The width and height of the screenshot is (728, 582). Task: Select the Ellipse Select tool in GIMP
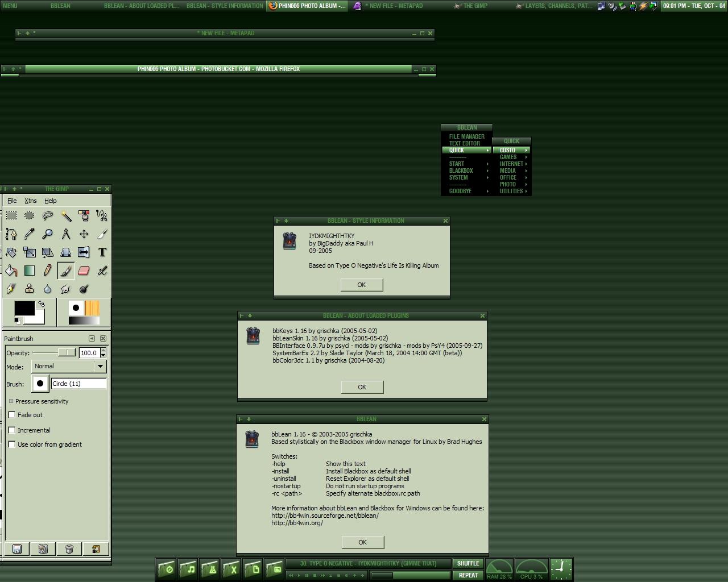[x=30, y=215]
